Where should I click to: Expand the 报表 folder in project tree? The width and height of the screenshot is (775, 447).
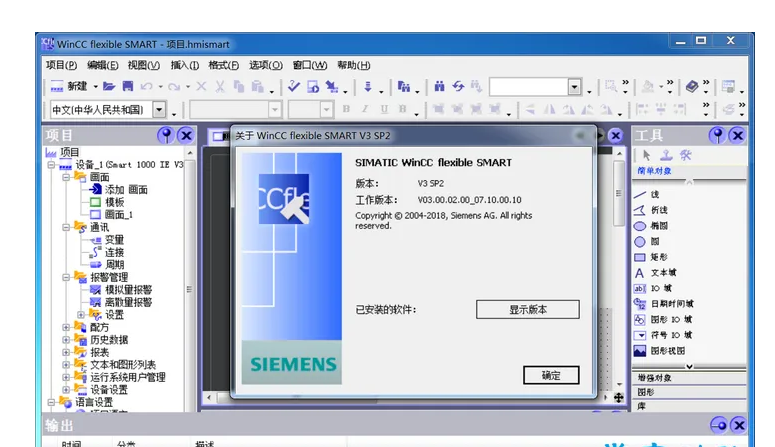[66, 353]
